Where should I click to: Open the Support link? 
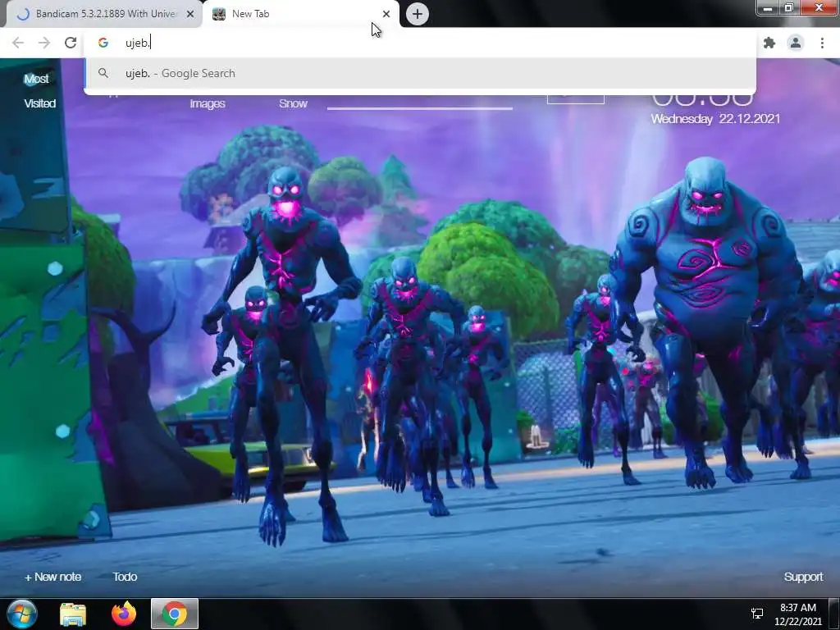(x=803, y=577)
